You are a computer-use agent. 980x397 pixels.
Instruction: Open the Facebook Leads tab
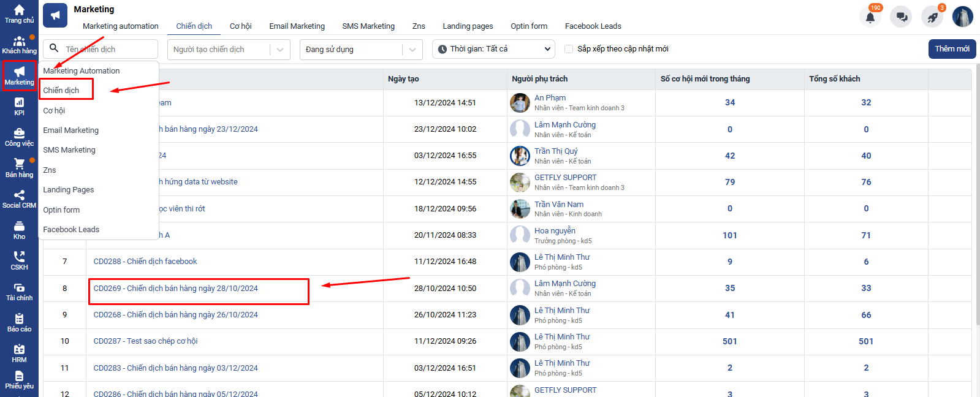pyautogui.click(x=593, y=26)
